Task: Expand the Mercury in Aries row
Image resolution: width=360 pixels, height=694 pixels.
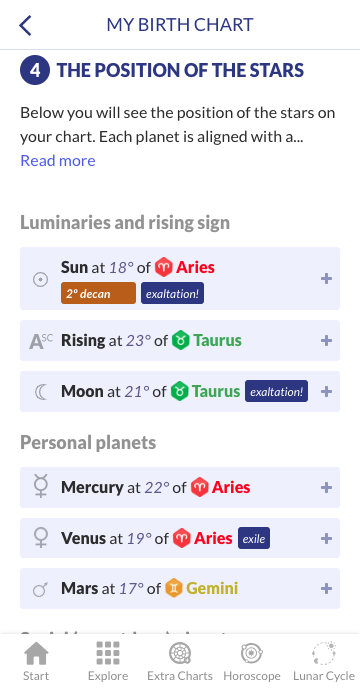Action: 326,487
